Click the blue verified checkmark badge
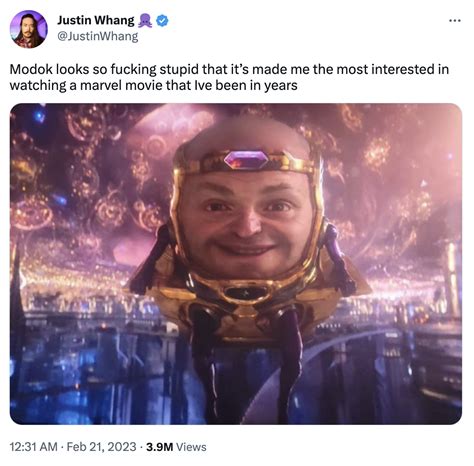Screen dimensions: 474x466 click(x=162, y=21)
